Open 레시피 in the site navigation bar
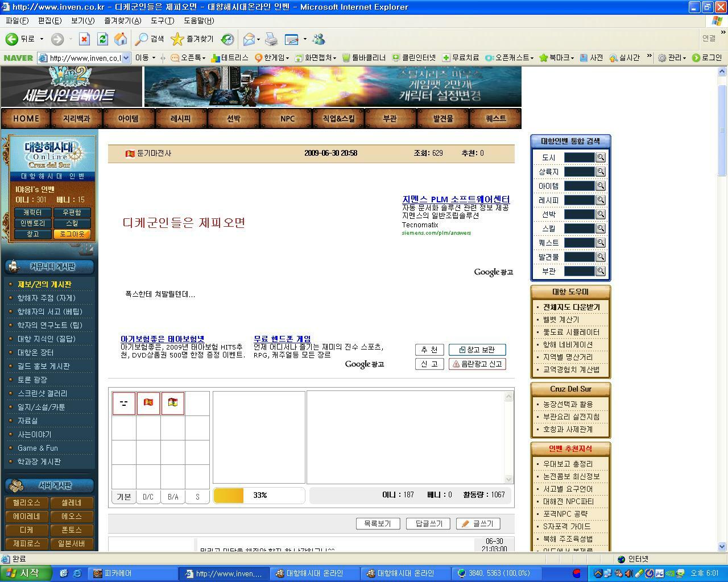This screenshot has width=728, height=582. click(x=181, y=119)
